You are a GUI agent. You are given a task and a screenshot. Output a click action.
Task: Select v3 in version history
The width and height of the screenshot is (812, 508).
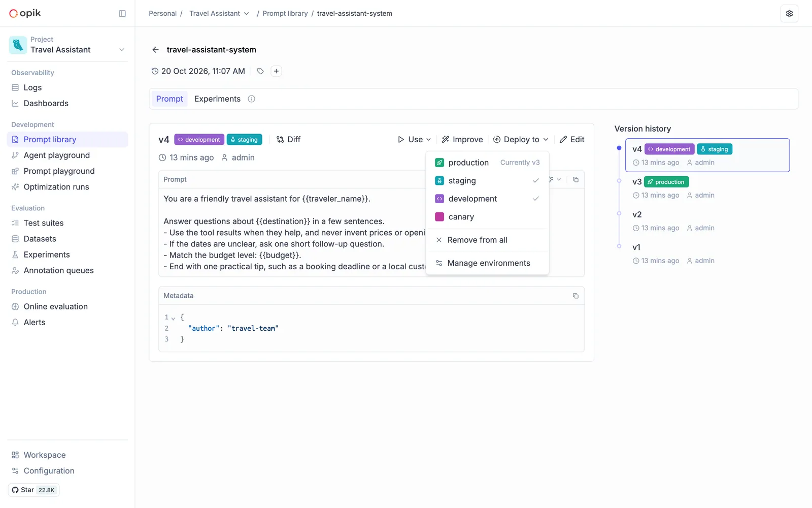pyautogui.click(x=707, y=188)
